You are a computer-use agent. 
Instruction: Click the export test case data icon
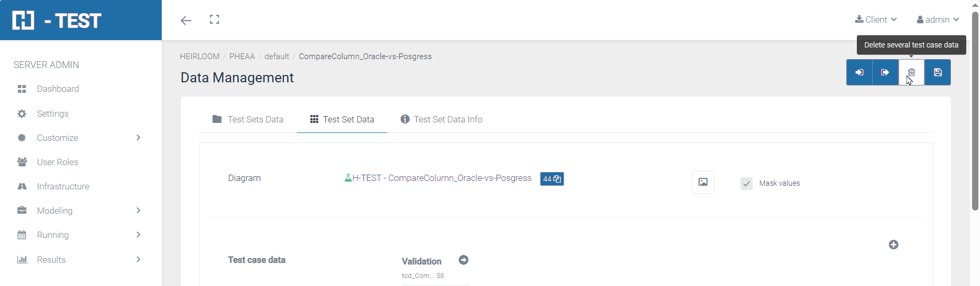[885, 73]
